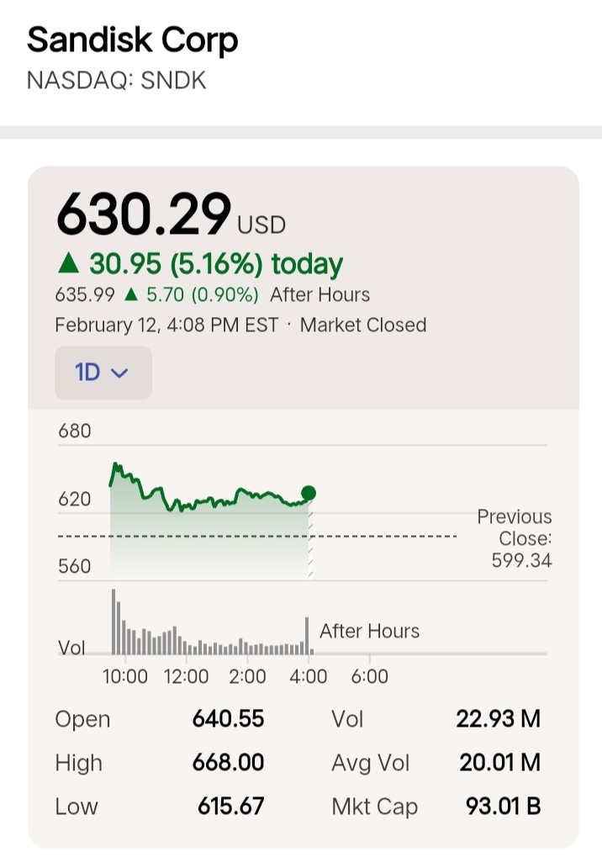Click the chevron arrow beside 1D
Screen dimensions: 602x868
(119, 373)
